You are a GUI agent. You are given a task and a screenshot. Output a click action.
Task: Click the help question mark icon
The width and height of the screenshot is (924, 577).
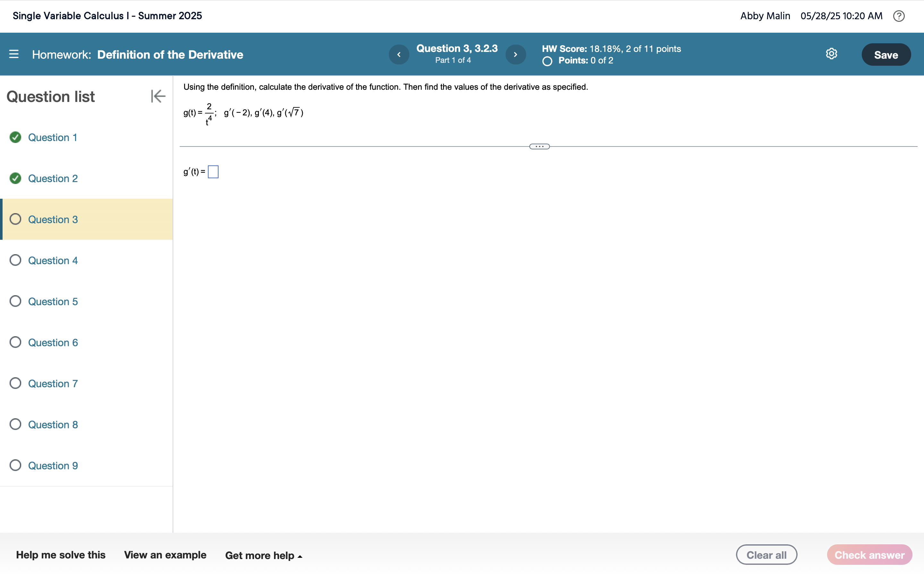tap(900, 16)
